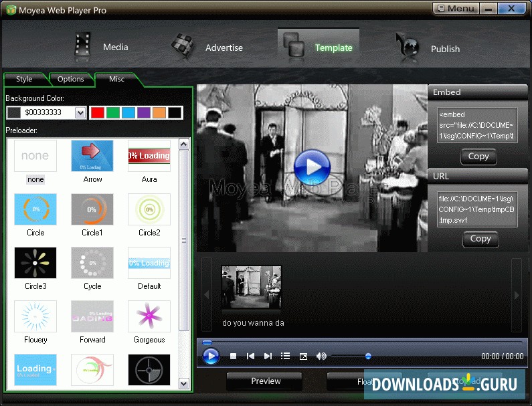Screen dimensions: 532x406
Task: Choose the Gorgeous pink star preloader
Action: (x=149, y=316)
